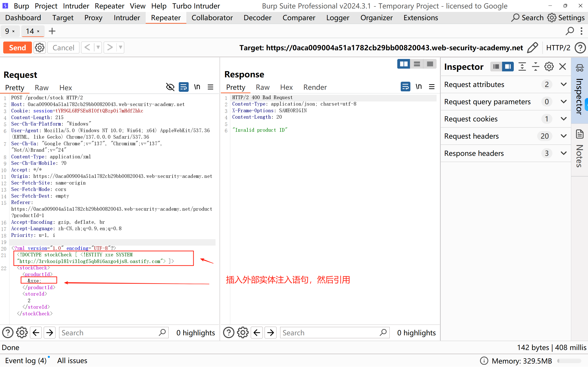Edit target with the pencil icon

coord(532,48)
